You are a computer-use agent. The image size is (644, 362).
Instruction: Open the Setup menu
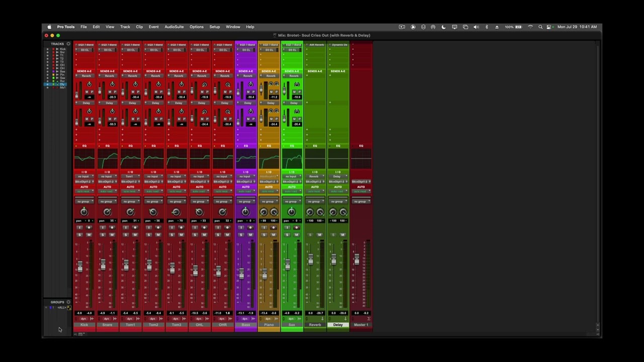point(215,27)
